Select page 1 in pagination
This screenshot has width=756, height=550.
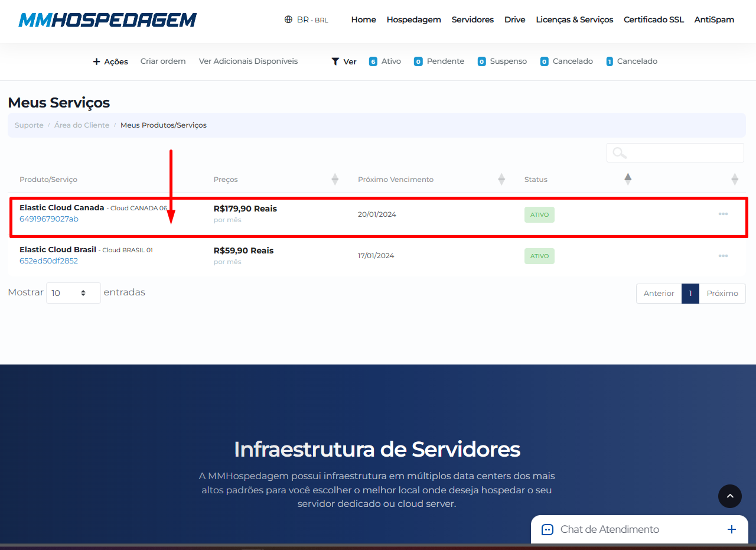coord(690,294)
